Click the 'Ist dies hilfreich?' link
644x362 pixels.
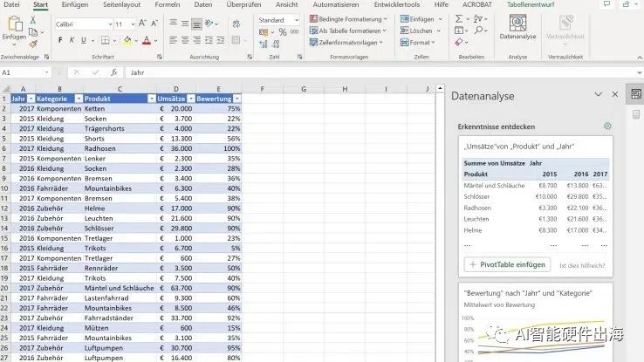pyautogui.click(x=582, y=264)
